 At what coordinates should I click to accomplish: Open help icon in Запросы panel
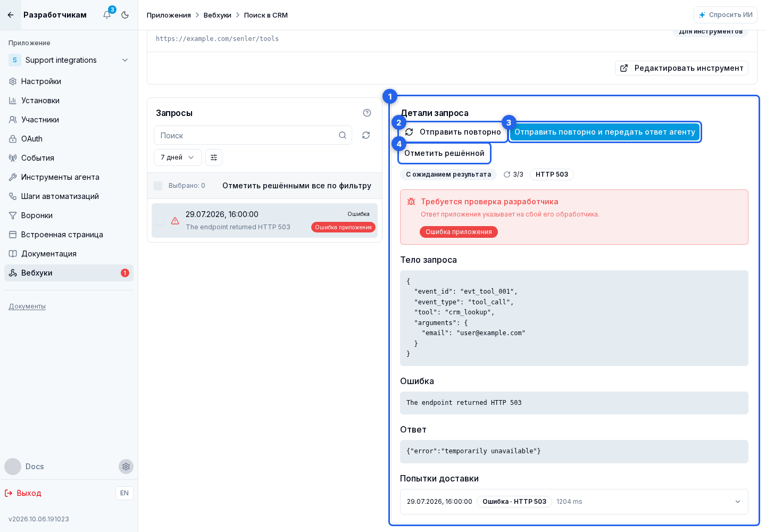click(367, 113)
